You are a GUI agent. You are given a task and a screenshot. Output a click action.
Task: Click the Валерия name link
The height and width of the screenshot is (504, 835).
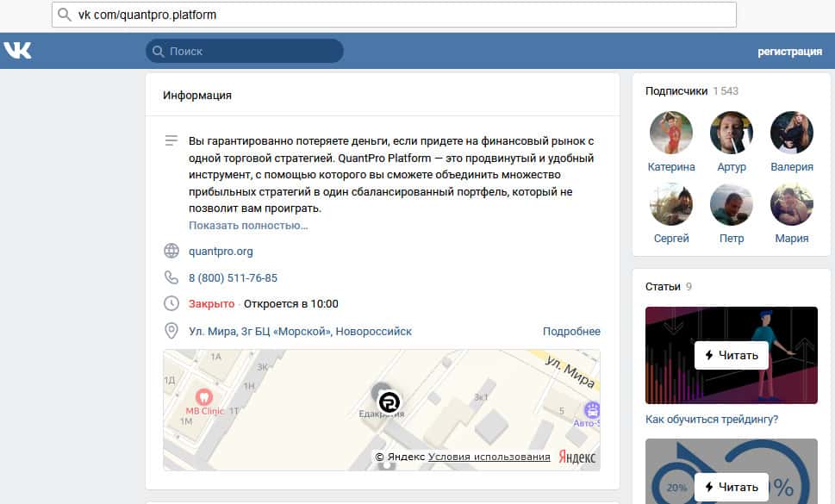click(x=791, y=166)
